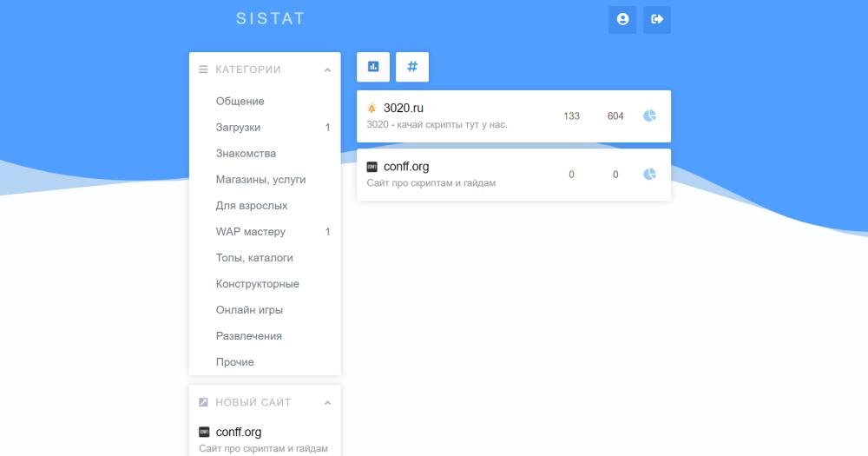The image size is (868, 456).
Task: Select the Загрузки category
Action: point(238,128)
